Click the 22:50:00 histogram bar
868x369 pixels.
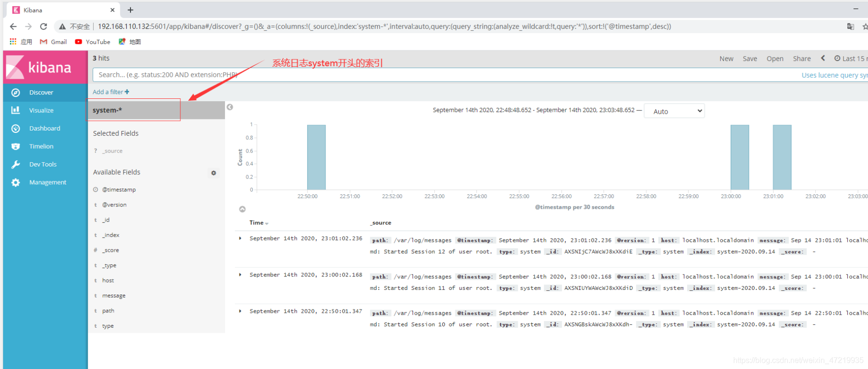[316, 157]
